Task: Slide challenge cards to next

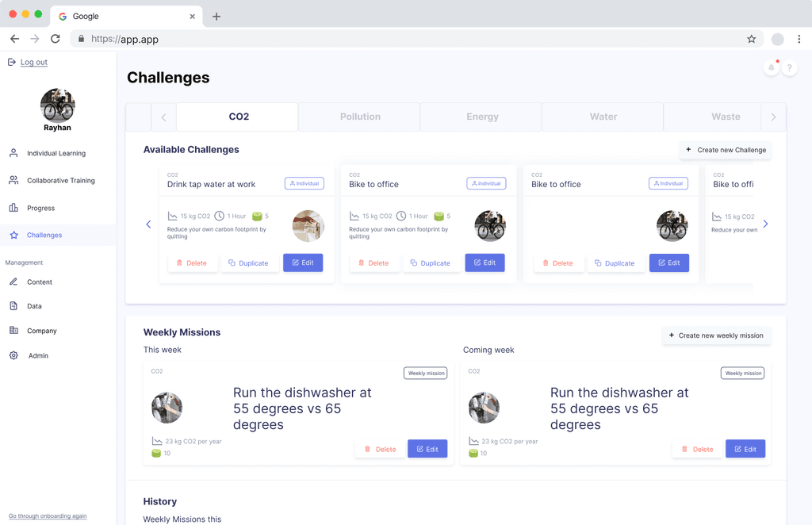Action: point(765,224)
